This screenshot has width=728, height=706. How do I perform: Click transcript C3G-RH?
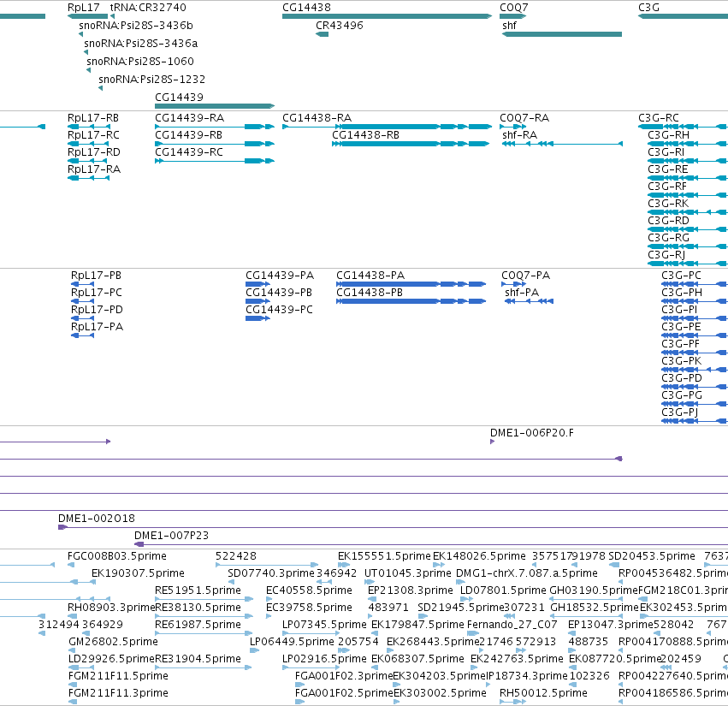688,144
